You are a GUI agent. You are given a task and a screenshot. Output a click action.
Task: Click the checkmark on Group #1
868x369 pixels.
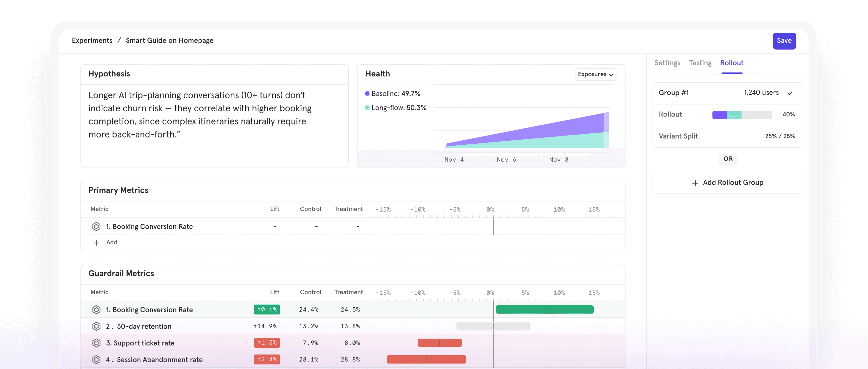(790, 93)
